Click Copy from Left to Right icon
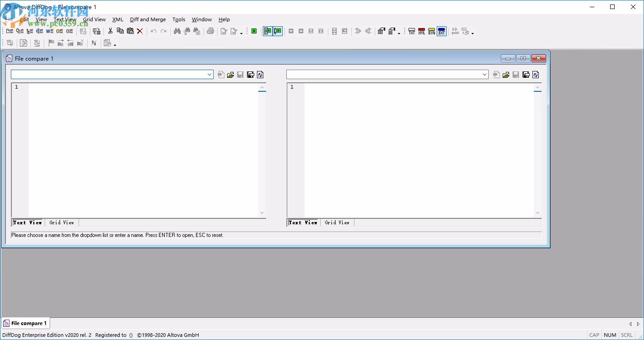This screenshot has width=644, height=340. pos(358,31)
